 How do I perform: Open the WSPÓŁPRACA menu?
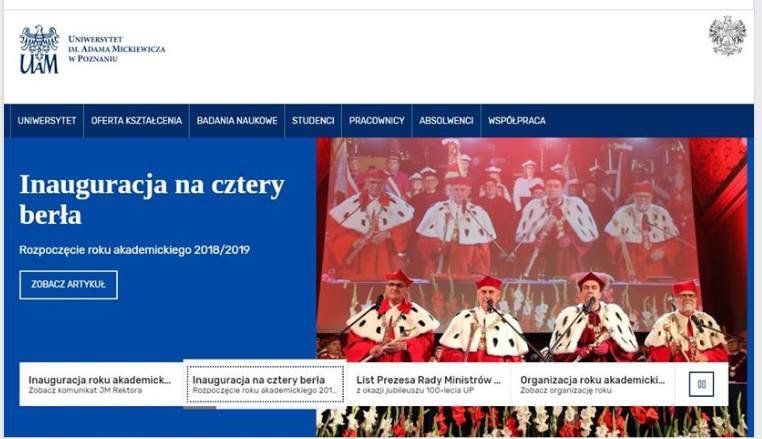point(517,121)
